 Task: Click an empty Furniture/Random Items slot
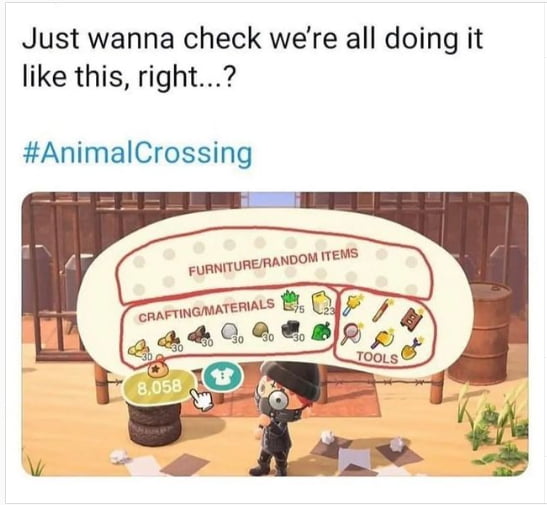coord(168,254)
